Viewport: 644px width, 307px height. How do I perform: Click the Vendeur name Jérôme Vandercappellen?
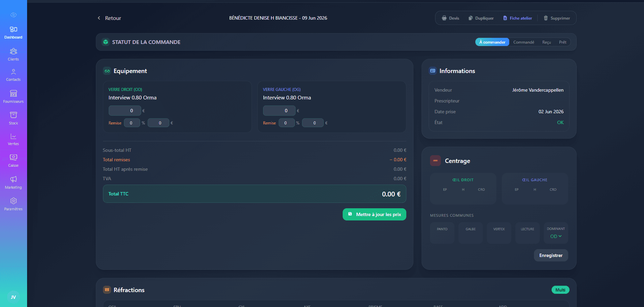[538, 90]
